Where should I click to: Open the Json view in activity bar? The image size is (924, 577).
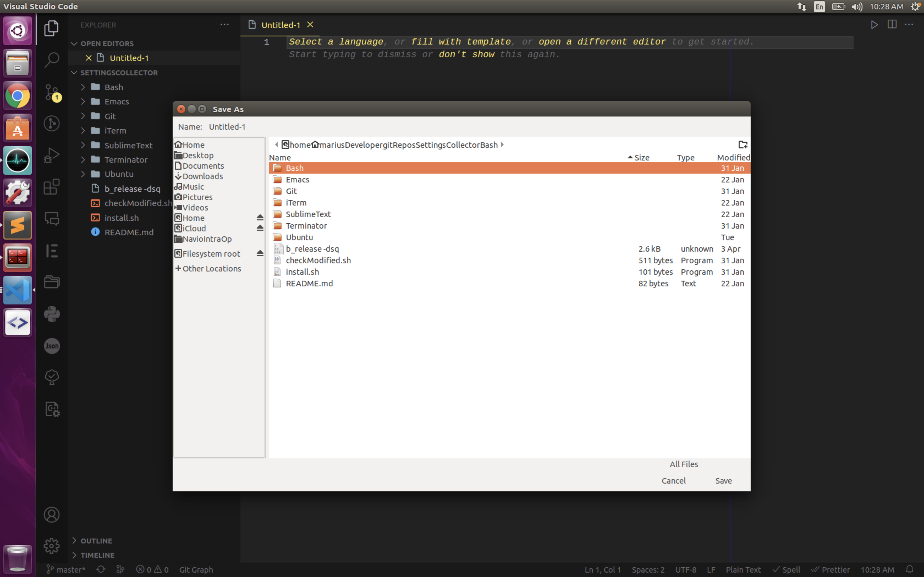(52, 346)
